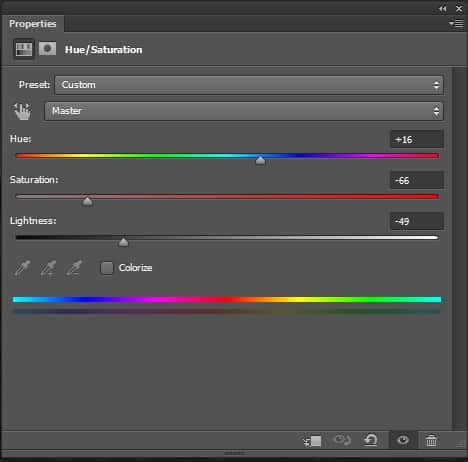
Task: Open the Properties panel flyout menu
Action: click(456, 24)
